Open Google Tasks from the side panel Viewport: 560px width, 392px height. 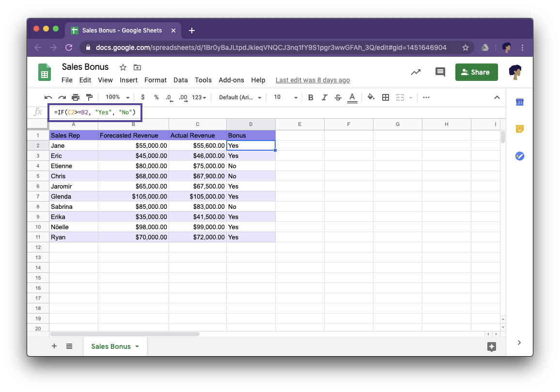tap(520, 156)
